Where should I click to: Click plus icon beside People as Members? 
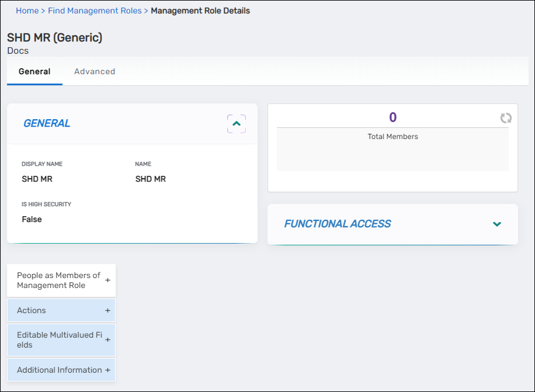107,280
